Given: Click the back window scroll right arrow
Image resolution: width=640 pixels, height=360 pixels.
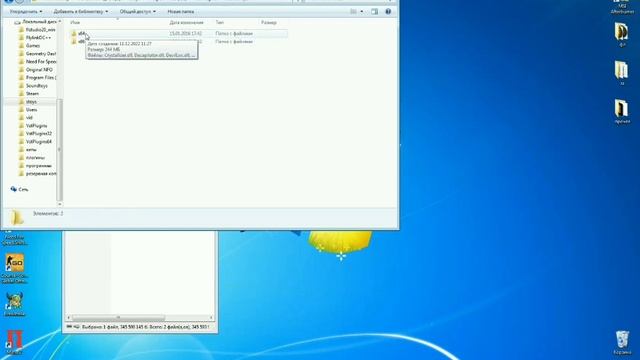Looking at the screenshot, I should coord(211,318).
